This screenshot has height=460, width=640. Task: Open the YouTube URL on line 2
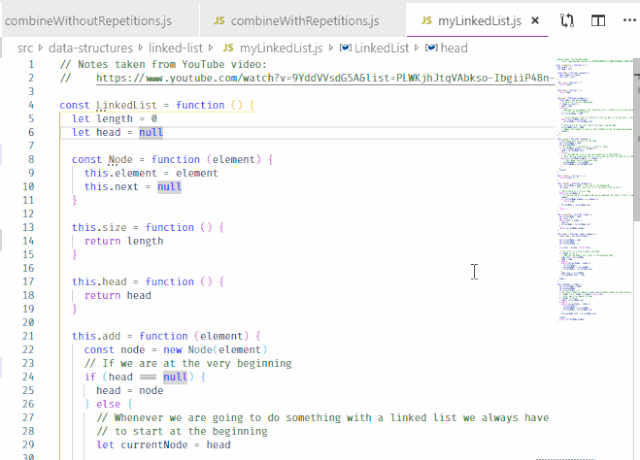(325, 78)
